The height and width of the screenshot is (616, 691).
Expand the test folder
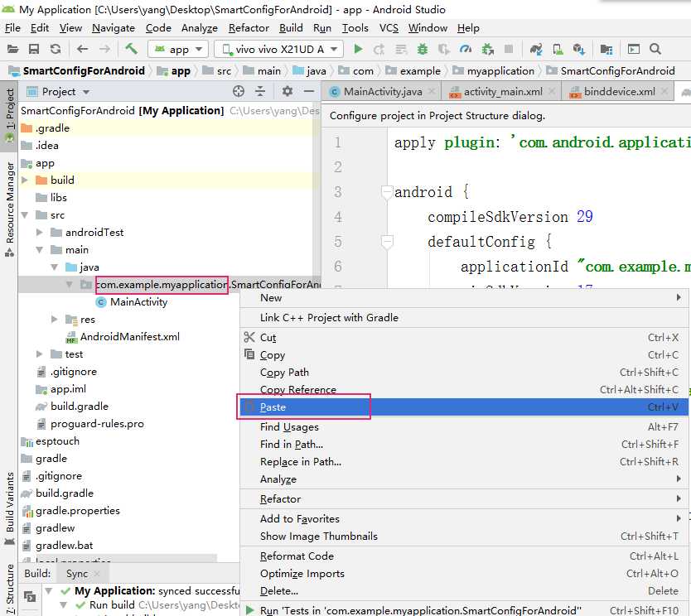(39, 354)
